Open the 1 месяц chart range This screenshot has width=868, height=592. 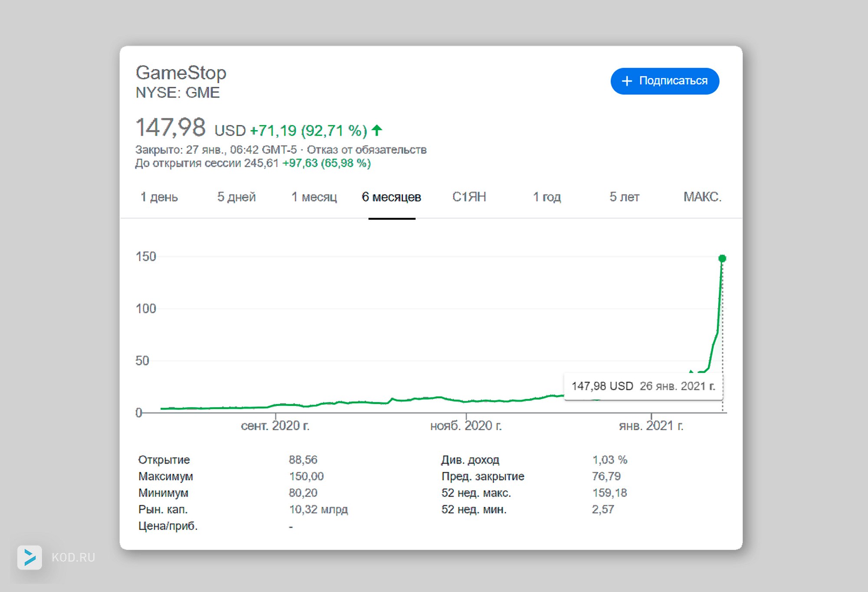click(x=314, y=197)
